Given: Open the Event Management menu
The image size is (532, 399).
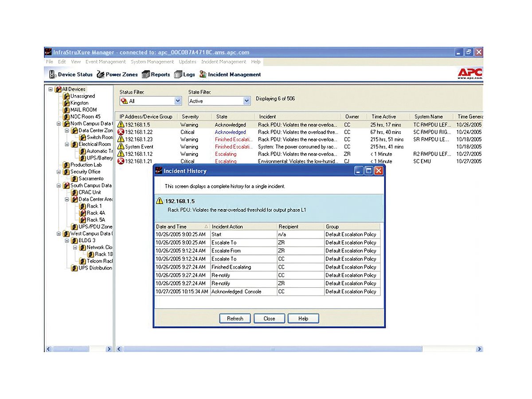Looking at the screenshot, I should point(106,62).
